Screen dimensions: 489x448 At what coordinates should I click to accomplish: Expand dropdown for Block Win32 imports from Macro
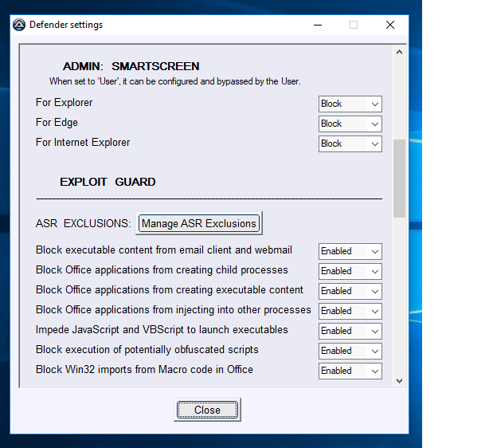[350, 371]
